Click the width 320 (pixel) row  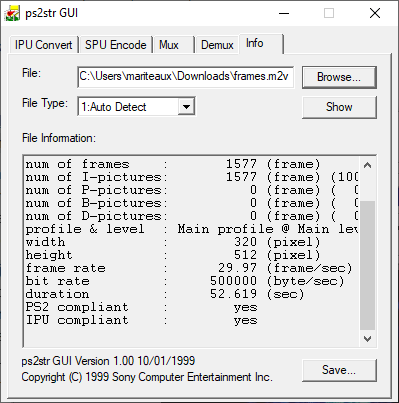[x=173, y=242]
